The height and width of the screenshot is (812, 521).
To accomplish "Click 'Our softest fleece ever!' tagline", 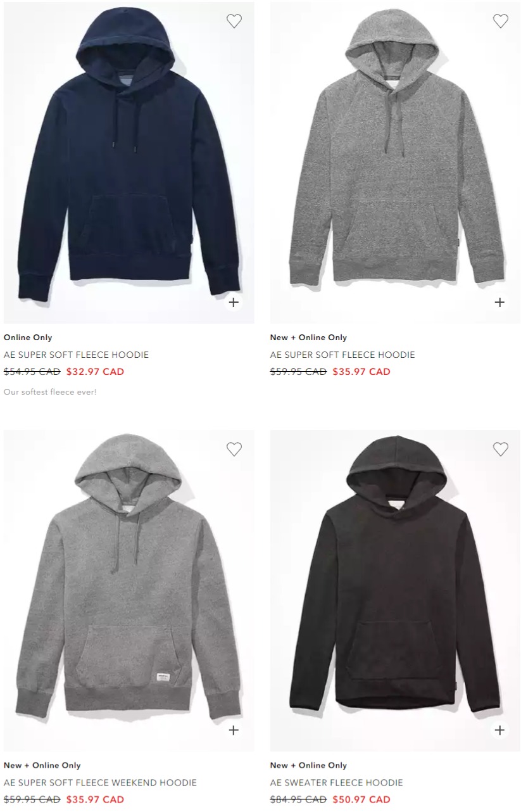I will [50, 392].
